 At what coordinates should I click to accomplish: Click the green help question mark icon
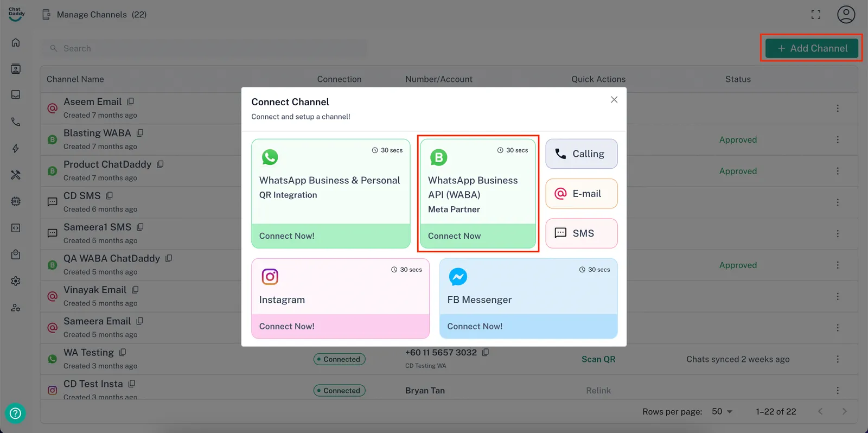point(15,413)
